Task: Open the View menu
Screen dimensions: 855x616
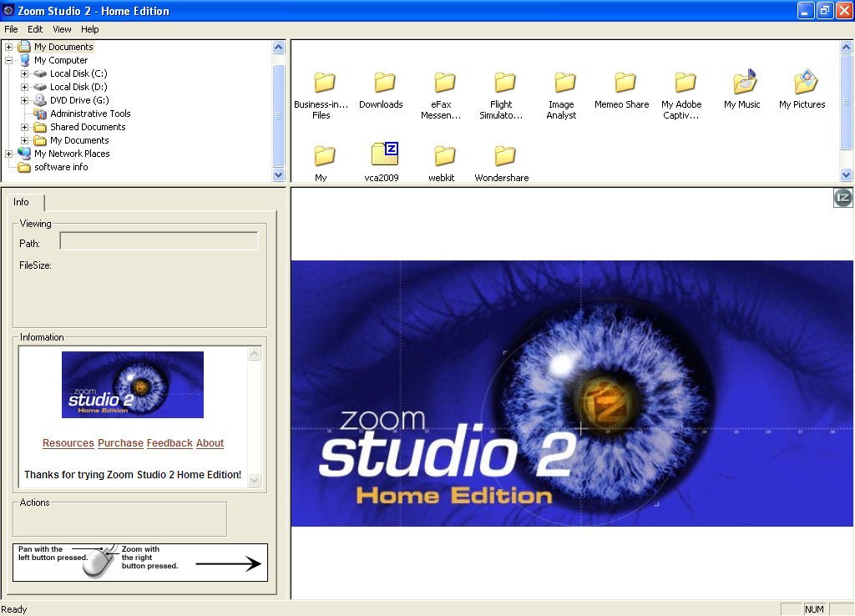Action: point(62,28)
